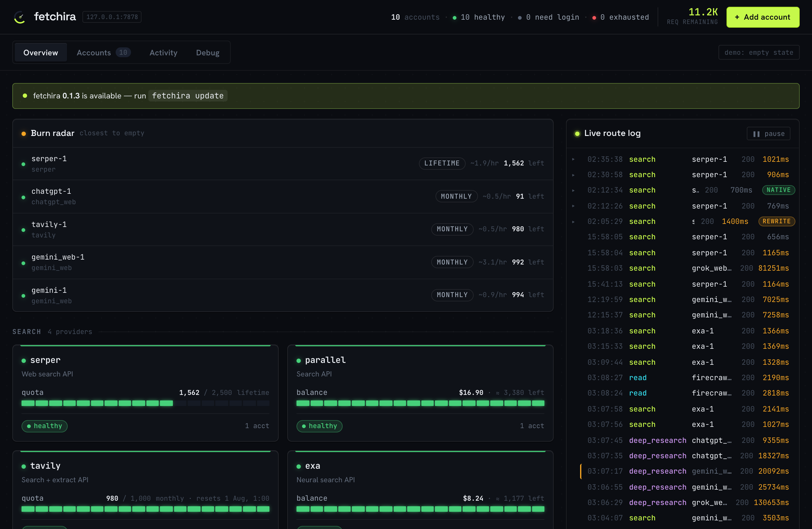Click the LIFETIME badge for serper-1
Screen dimensions: 812x529
(442, 163)
